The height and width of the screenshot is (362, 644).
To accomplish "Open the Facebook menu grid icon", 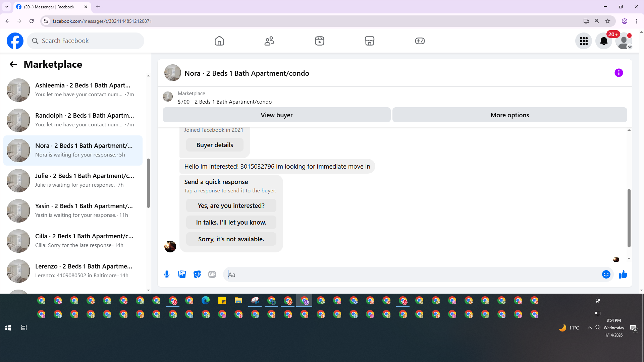I will [584, 41].
